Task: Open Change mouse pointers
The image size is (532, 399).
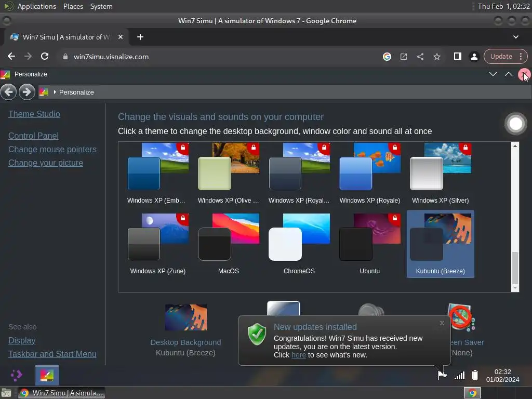Action: (x=52, y=149)
